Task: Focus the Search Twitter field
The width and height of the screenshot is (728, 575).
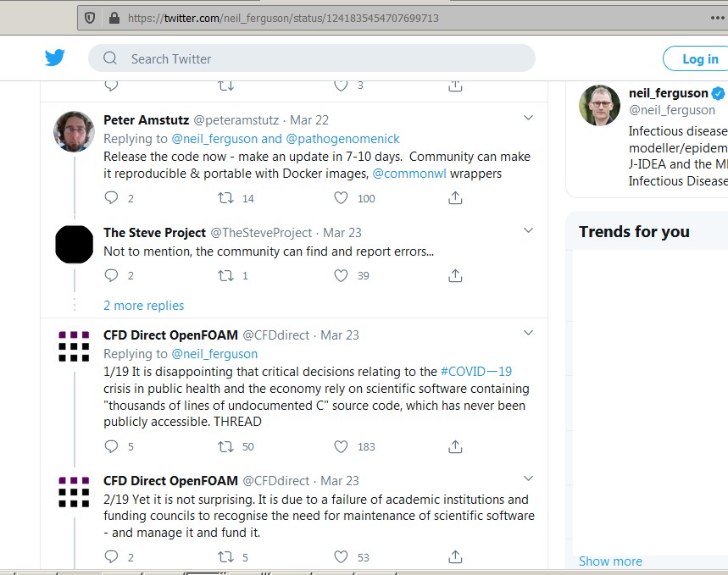Action: pyautogui.click(x=322, y=58)
